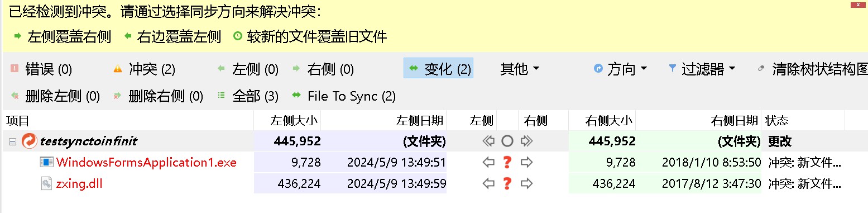Click right arrow icon for zxing.dll row
The width and height of the screenshot is (868, 213).
click(x=526, y=183)
